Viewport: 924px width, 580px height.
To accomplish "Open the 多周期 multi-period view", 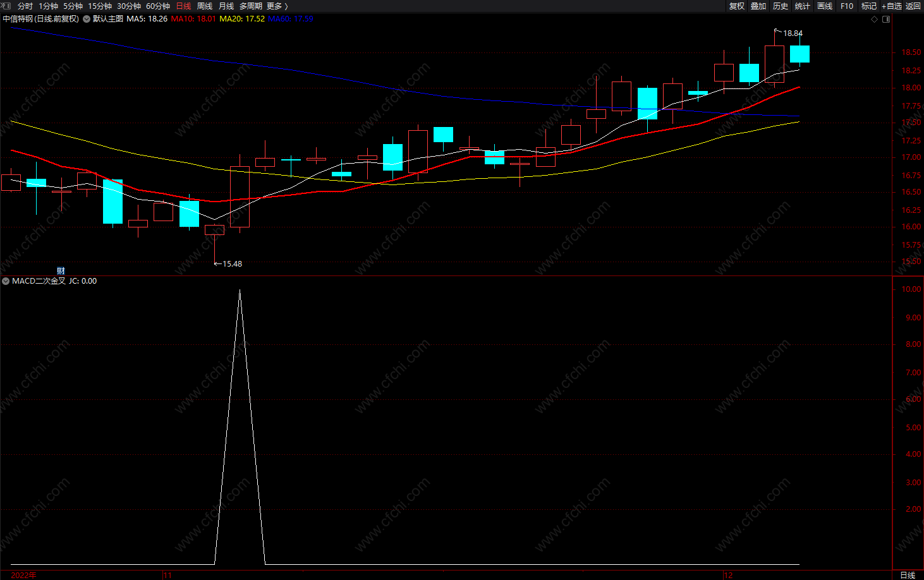I will click(x=250, y=6).
